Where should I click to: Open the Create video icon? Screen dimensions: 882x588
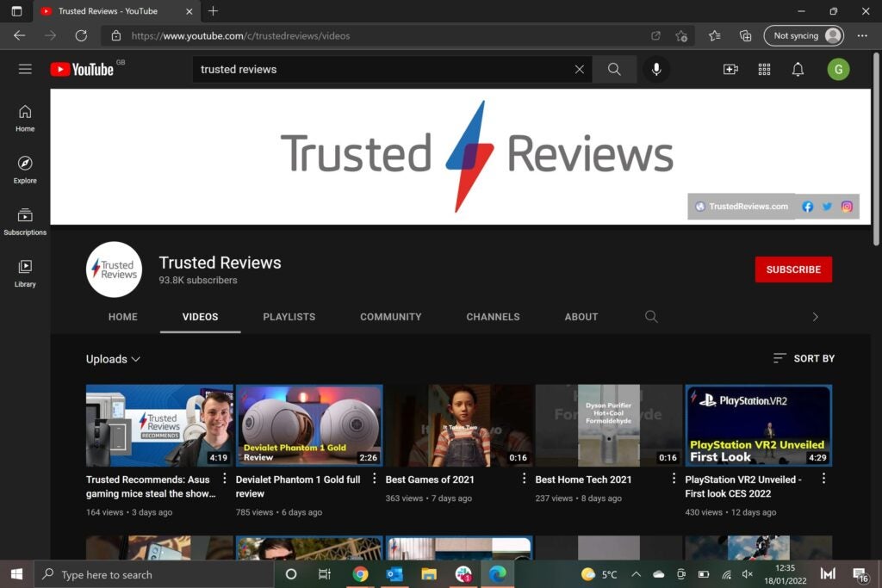730,69
